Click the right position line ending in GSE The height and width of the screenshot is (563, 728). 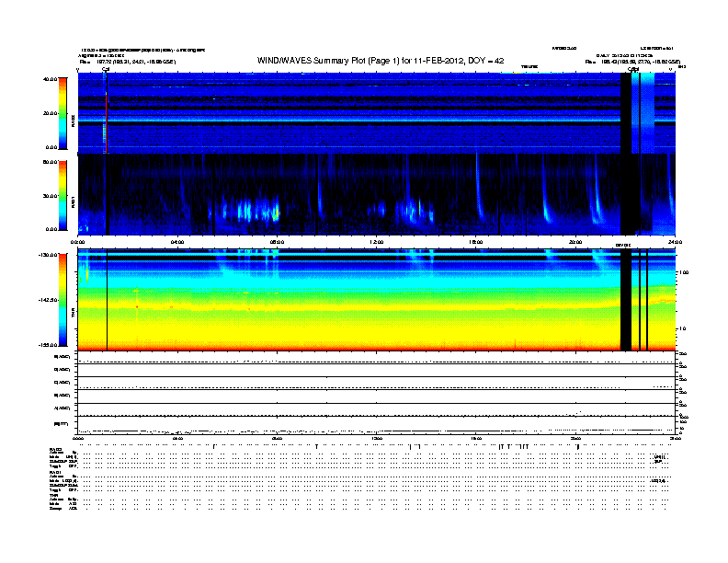tap(632, 62)
